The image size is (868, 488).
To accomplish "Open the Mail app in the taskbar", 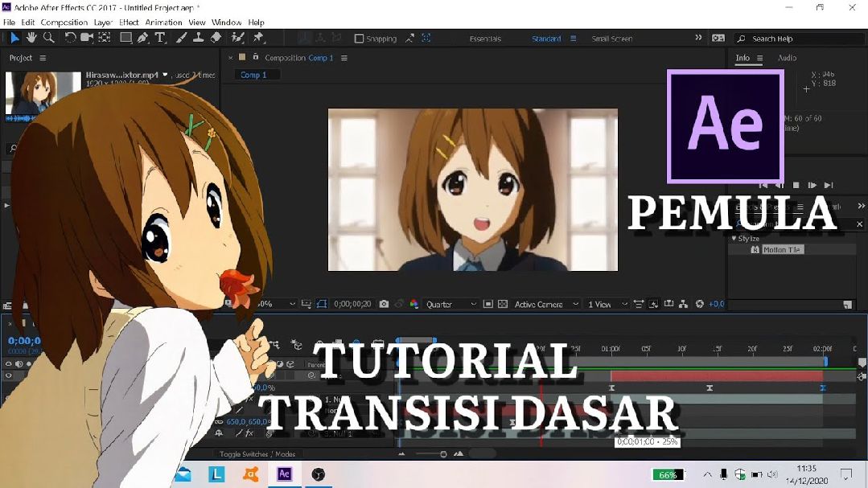I will pyautogui.click(x=183, y=474).
